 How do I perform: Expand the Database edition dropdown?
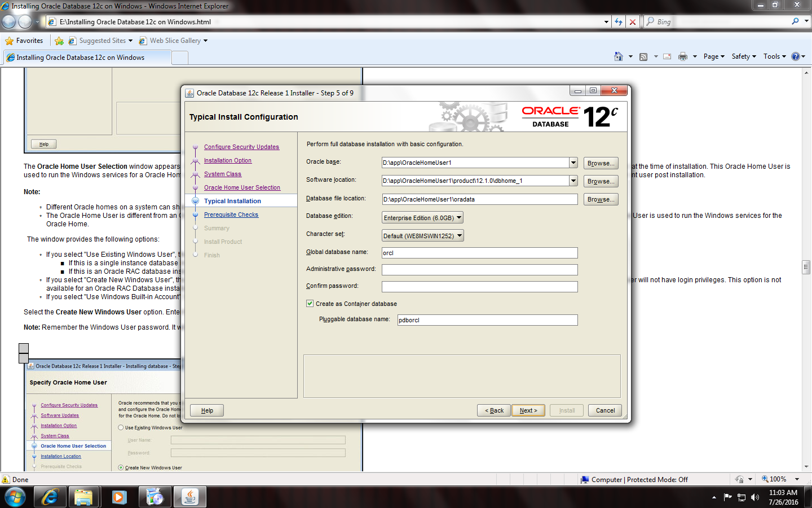pos(459,218)
